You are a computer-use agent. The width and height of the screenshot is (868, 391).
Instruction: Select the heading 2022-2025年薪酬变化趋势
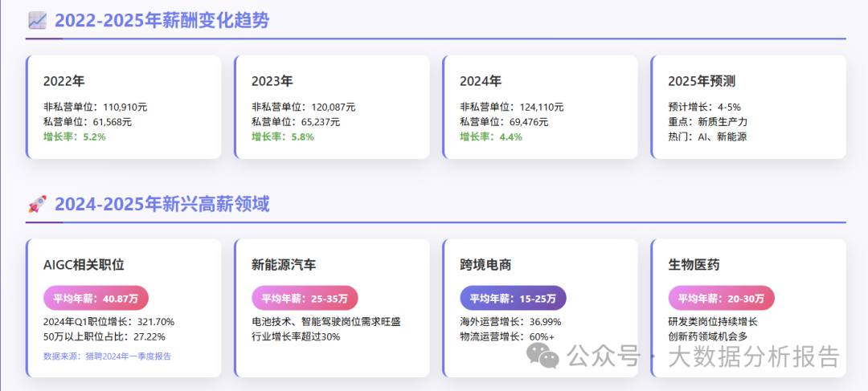pos(162,21)
